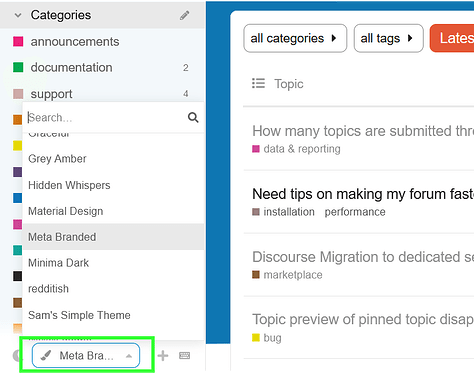Click the pink announcements color square
This screenshot has height=374, width=474.
click(x=18, y=42)
